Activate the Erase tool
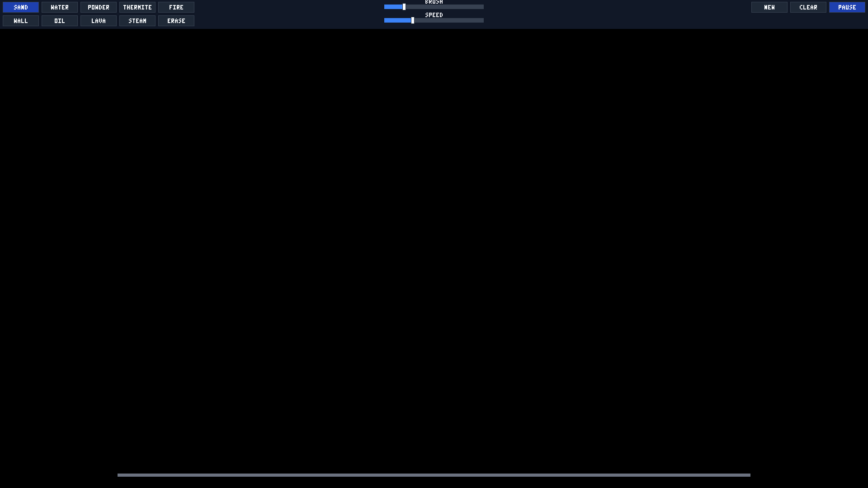The height and width of the screenshot is (488, 868). (176, 21)
